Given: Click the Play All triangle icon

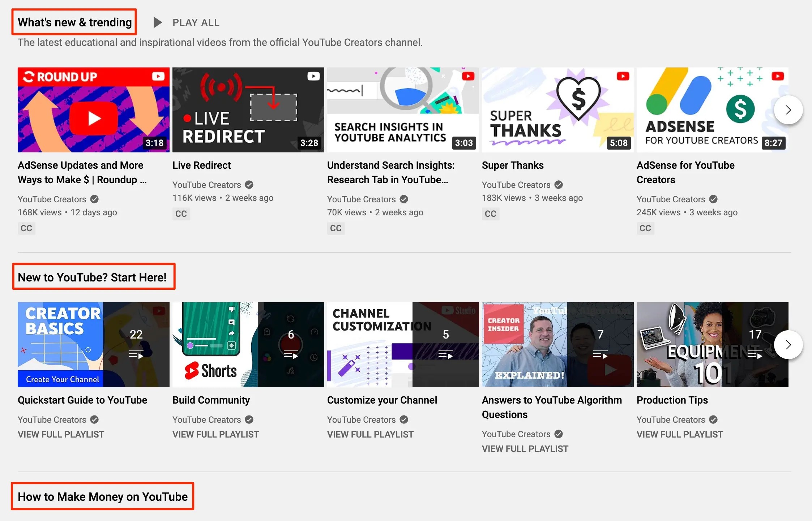Looking at the screenshot, I should [x=157, y=22].
